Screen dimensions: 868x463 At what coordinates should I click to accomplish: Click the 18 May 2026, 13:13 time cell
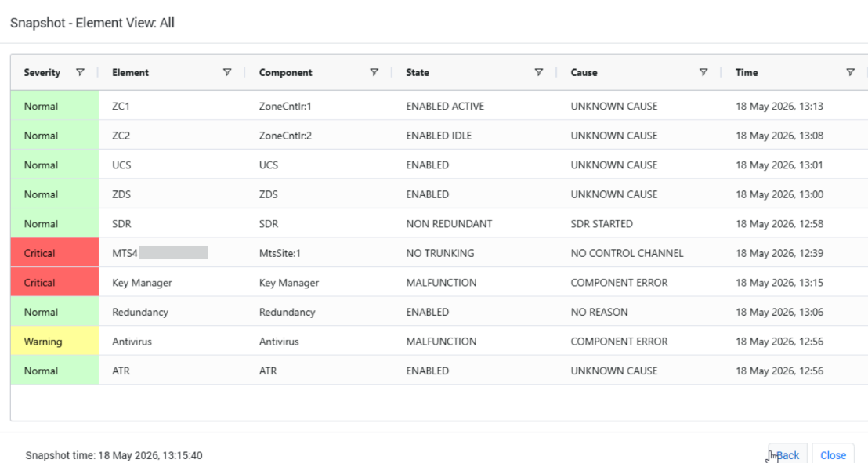click(x=795, y=107)
